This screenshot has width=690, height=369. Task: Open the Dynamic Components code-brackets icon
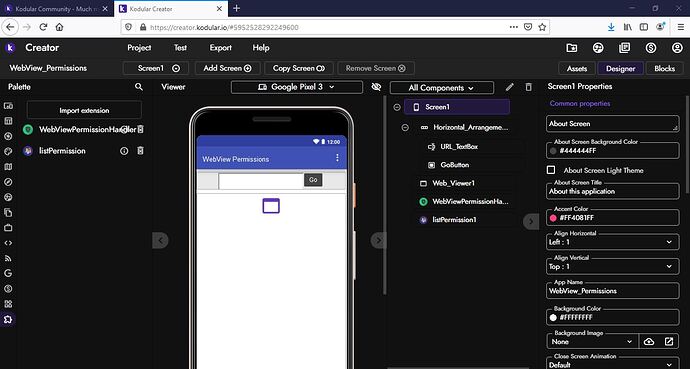click(x=8, y=243)
